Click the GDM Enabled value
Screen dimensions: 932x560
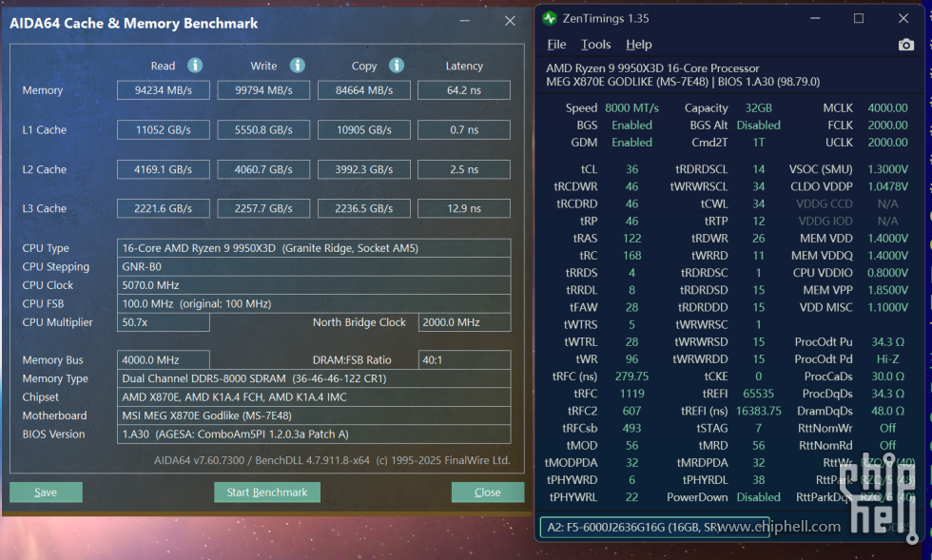tap(631, 143)
